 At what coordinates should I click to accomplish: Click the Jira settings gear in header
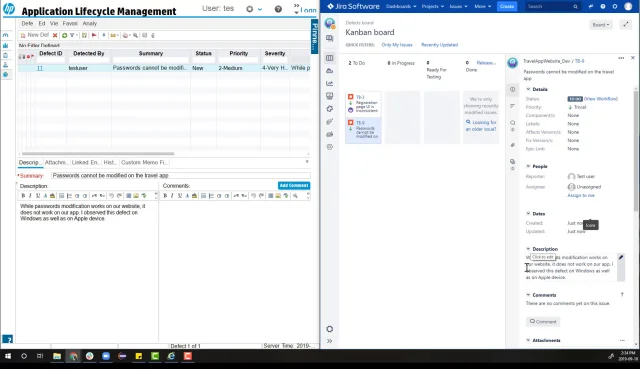click(x=615, y=7)
